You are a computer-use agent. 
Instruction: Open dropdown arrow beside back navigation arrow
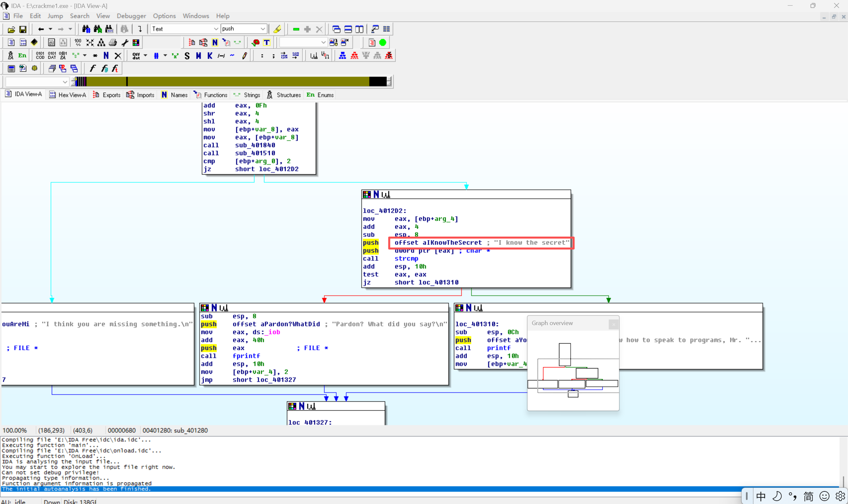click(50, 29)
